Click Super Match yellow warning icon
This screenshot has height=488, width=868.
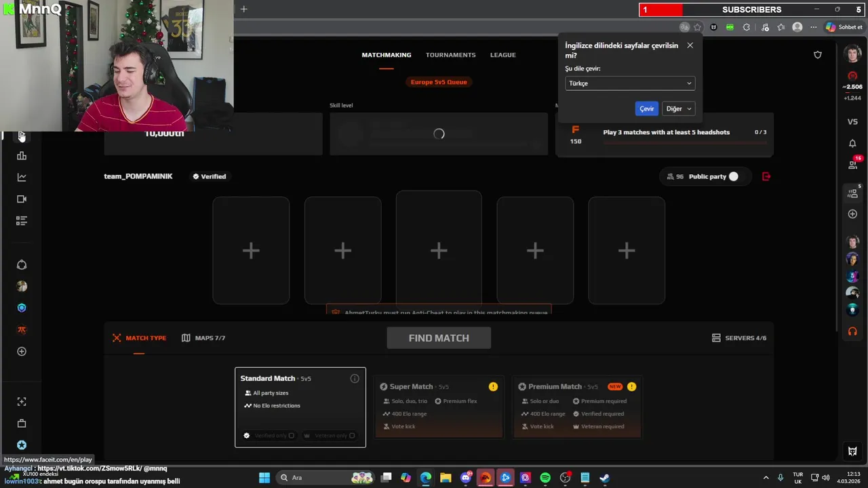coord(493,386)
